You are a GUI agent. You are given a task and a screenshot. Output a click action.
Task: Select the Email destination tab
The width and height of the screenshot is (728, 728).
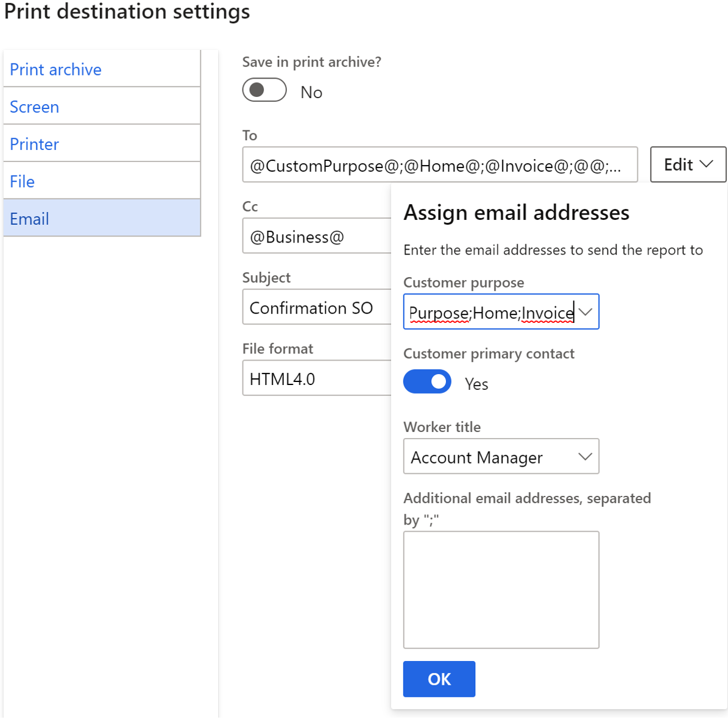click(x=102, y=218)
